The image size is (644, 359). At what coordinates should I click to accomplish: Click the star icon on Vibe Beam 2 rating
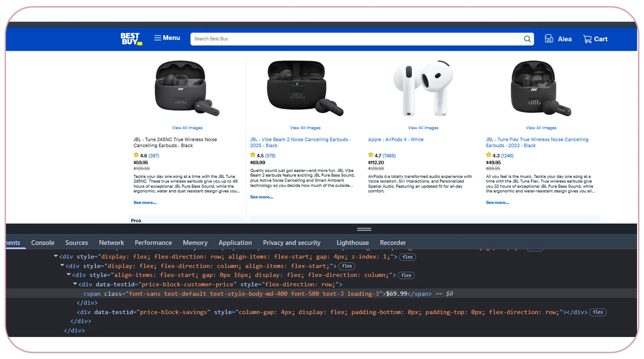pos(253,155)
